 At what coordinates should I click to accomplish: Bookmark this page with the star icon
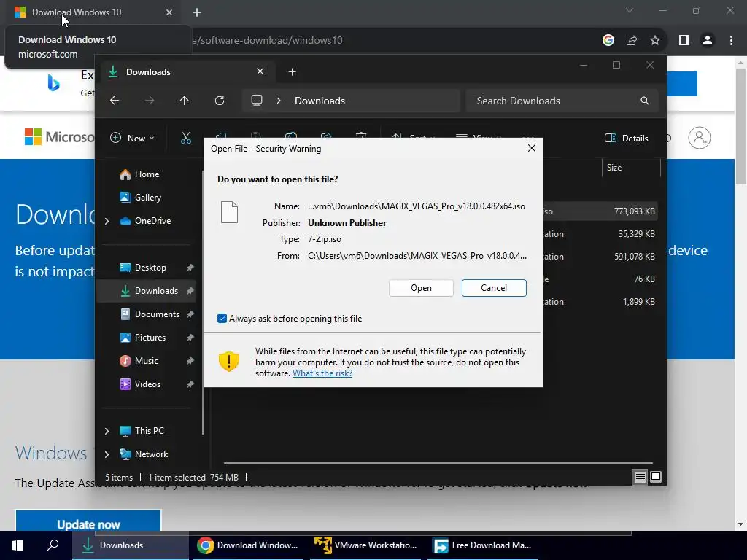pyautogui.click(x=655, y=41)
